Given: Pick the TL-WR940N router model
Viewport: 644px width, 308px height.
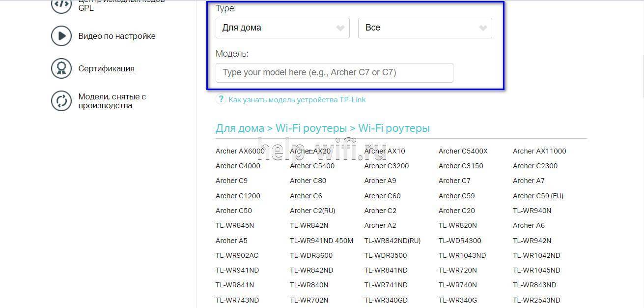Looking at the screenshot, I should point(532,211).
